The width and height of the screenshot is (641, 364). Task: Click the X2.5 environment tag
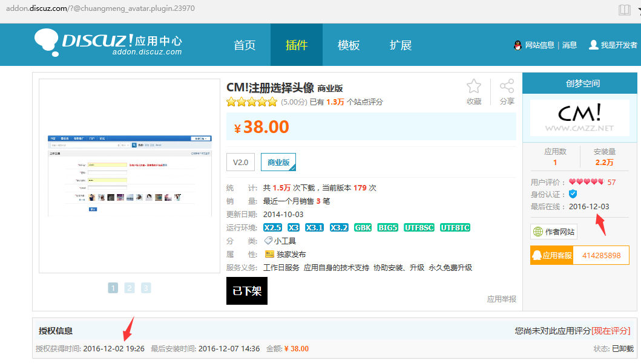pyautogui.click(x=272, y=227)
